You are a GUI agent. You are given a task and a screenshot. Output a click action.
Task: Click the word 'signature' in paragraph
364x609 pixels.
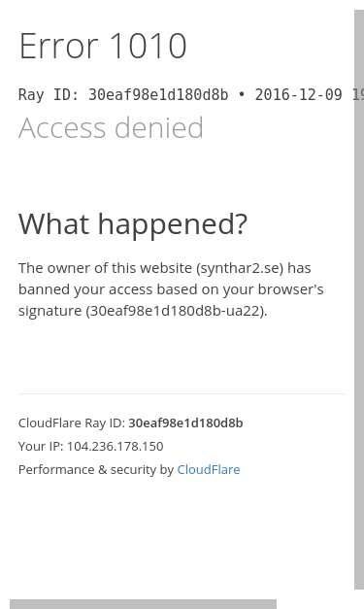[50, 311]
